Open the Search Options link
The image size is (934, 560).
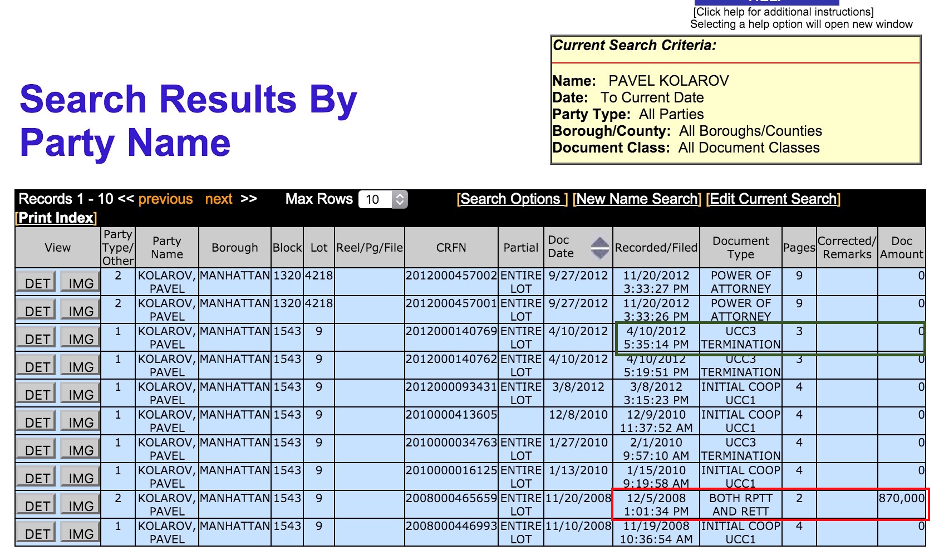pos(511,199)
